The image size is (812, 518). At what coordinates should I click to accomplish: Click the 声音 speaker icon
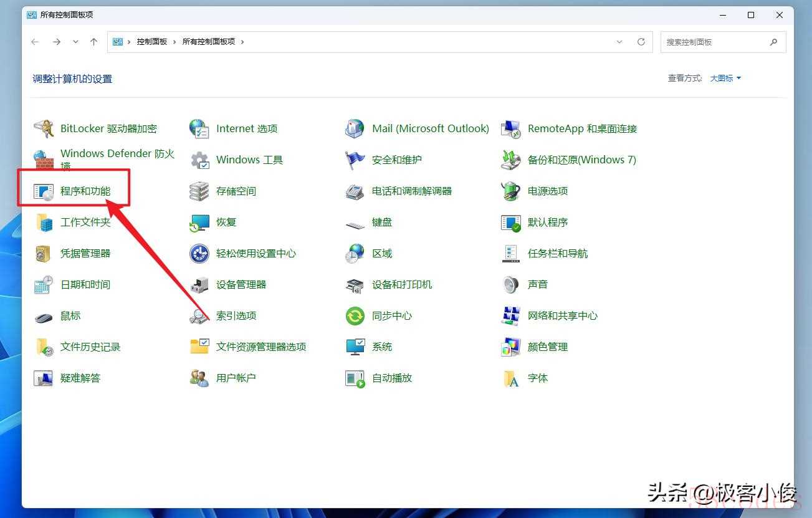(x=511, y=285)
